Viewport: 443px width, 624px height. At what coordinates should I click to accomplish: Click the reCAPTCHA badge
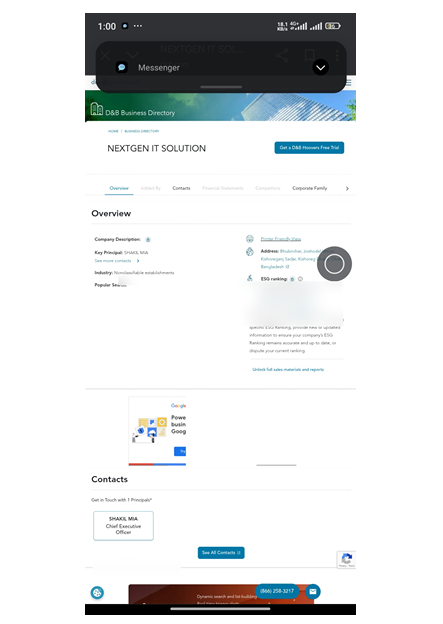coord(346,560)
